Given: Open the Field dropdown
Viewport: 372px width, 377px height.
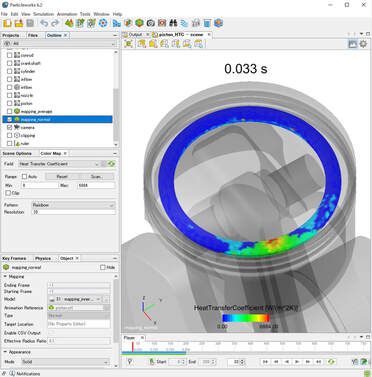Looking at the screenshot, I should click(x=59, y=164).
